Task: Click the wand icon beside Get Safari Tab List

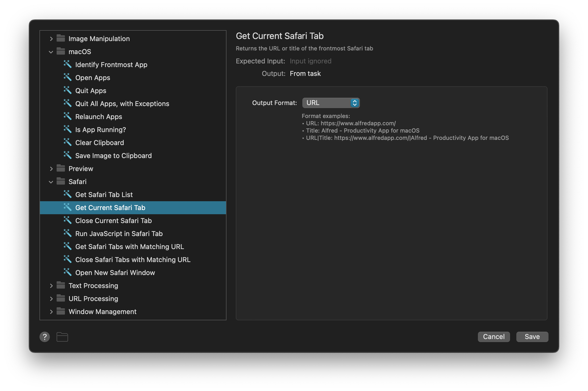Action: tap(68, 194)
